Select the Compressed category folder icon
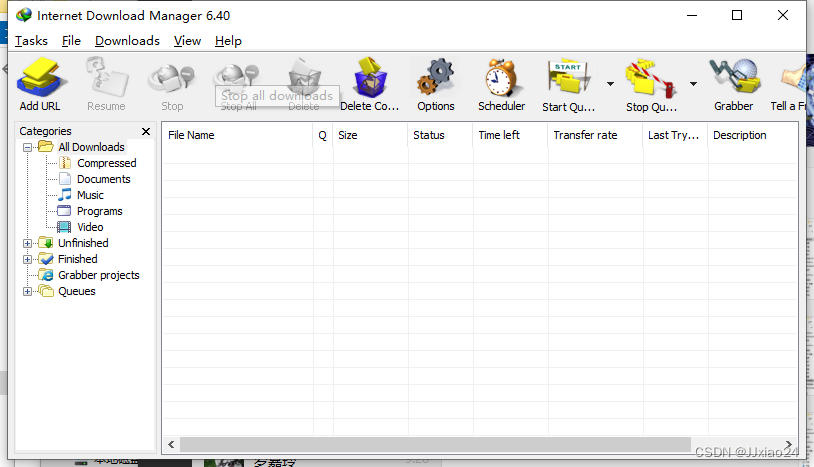This screenshot has width=814, height=467. [x=65, y=163]
